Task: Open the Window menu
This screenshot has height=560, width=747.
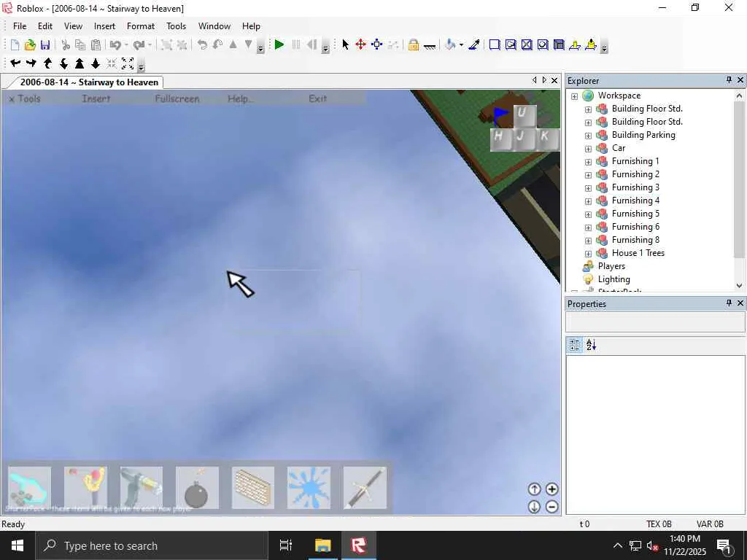Action: click(214, 26)
